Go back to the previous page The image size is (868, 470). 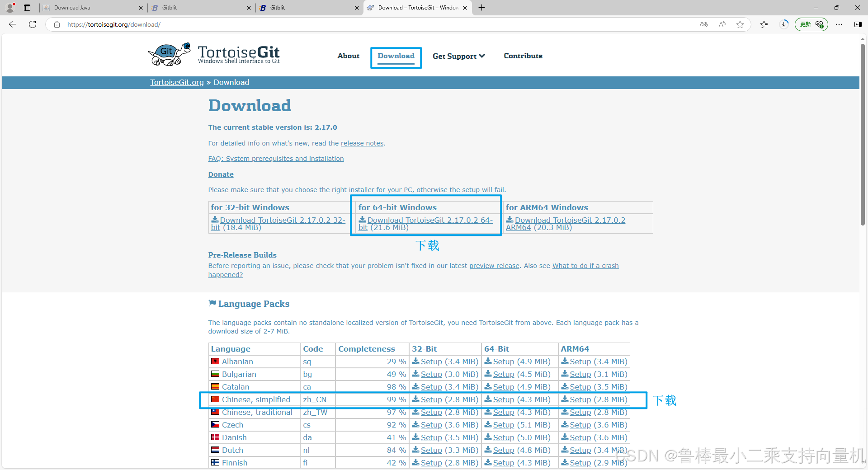(12, 24)
